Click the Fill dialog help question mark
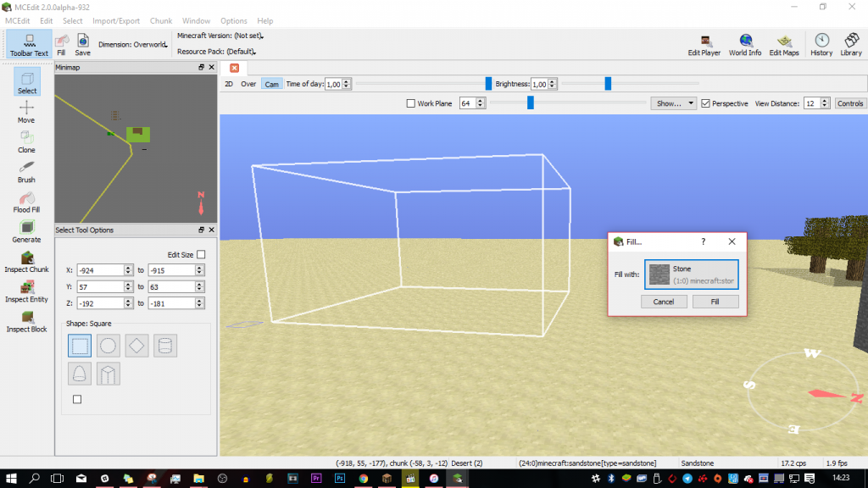The height and width of the screenshot is (488, 868). click(x=703, y=241)
